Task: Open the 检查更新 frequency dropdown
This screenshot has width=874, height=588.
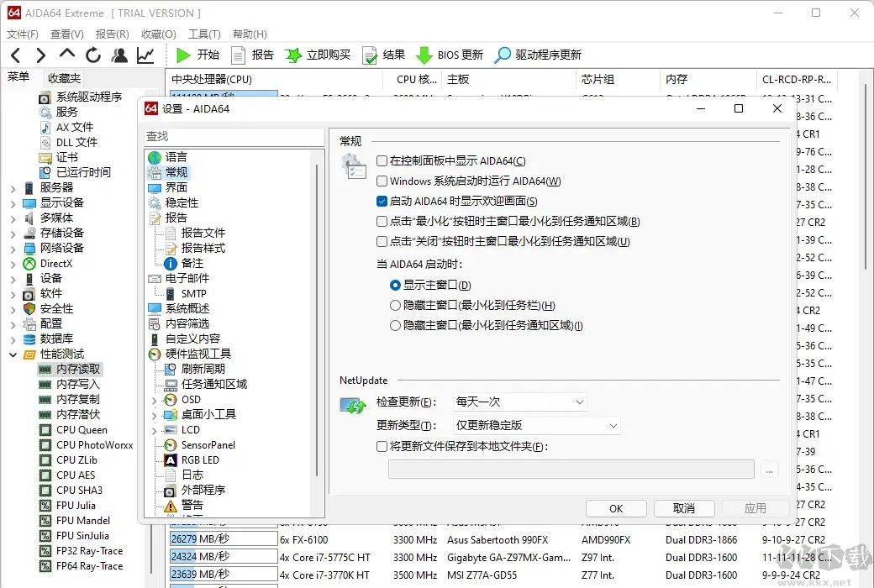Action: tap(578, 402)
